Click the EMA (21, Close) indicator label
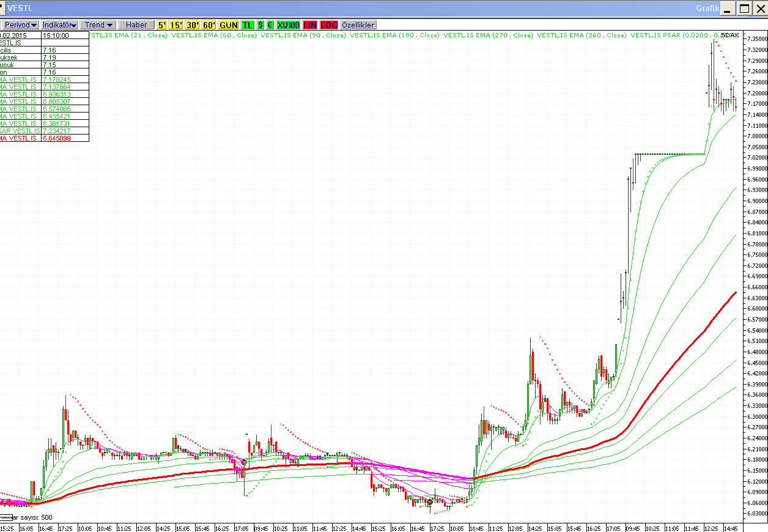Screen dimensions: 768x532 click(128, 35)
